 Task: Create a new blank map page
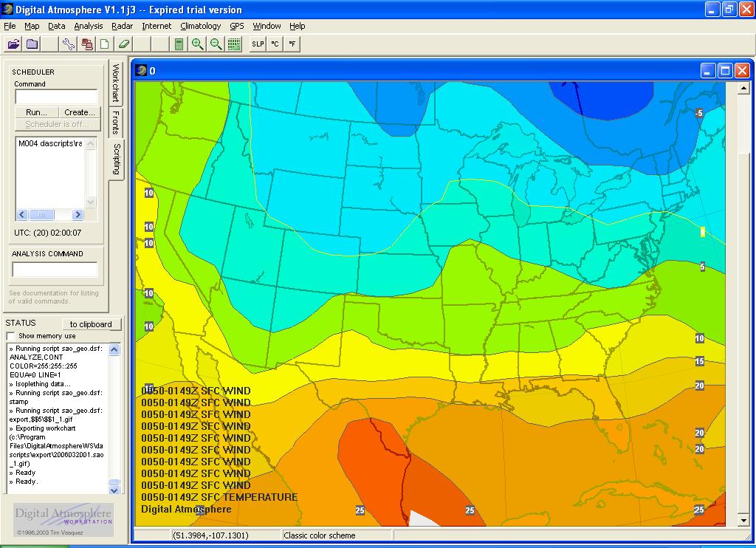(x=105, y=44)
